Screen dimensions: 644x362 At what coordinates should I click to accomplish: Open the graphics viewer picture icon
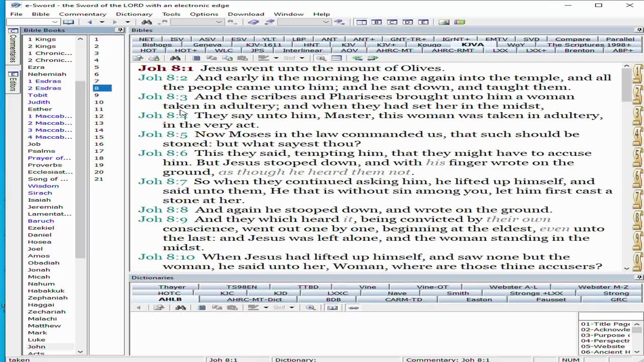(444, 22)
